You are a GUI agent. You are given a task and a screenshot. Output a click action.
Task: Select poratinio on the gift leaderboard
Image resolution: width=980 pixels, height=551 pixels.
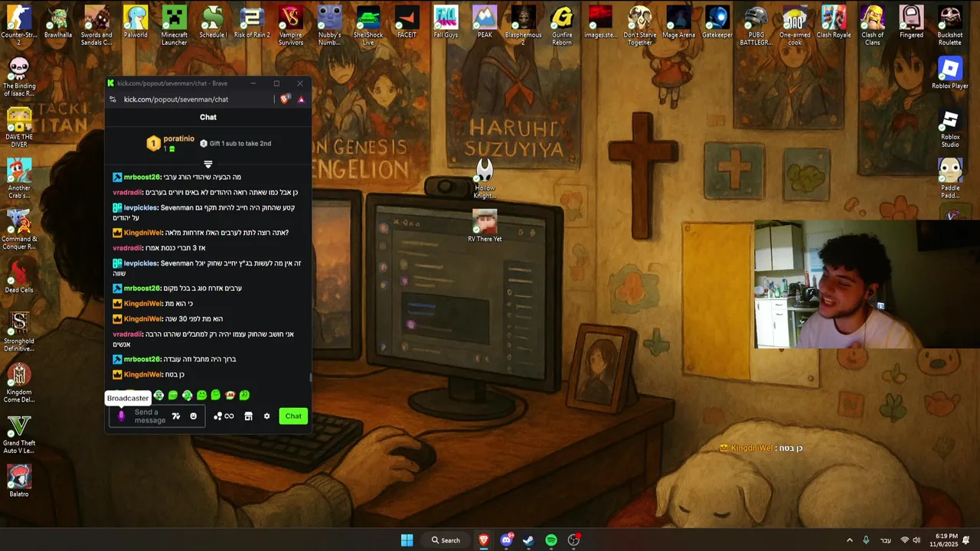click(x=178, y=139)
